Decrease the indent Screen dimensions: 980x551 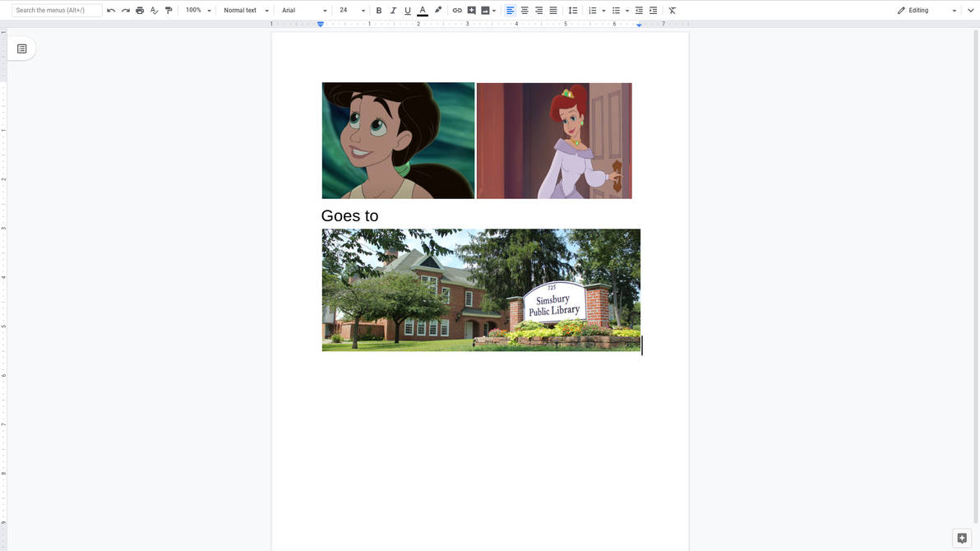pyautogui.click(x=639, y=11)
